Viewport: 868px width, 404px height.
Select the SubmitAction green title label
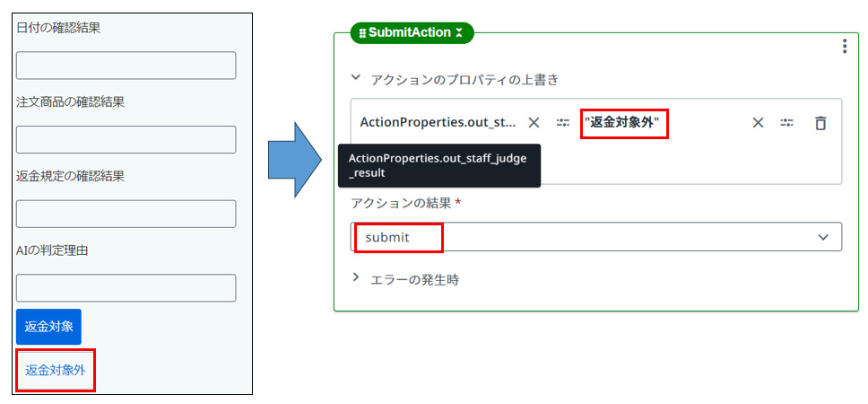point(410,32)
